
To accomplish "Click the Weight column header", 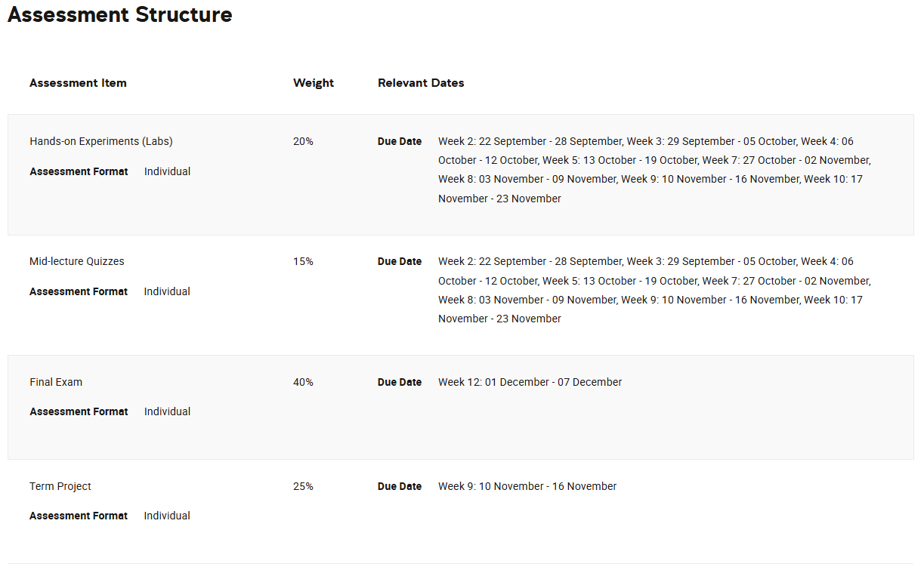I will [313, 83].
